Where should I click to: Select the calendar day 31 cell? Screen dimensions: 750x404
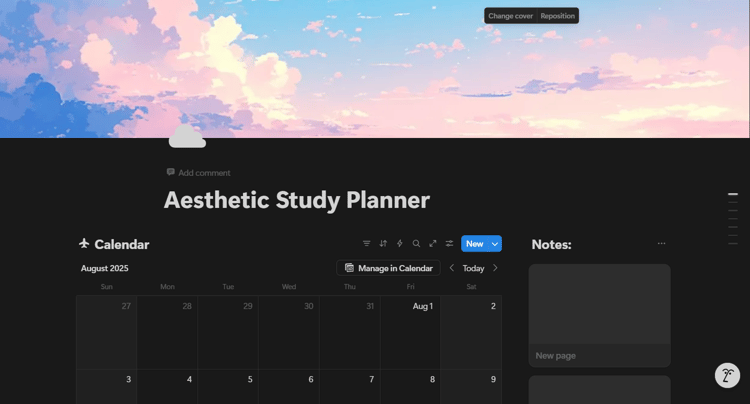[350, 332]
